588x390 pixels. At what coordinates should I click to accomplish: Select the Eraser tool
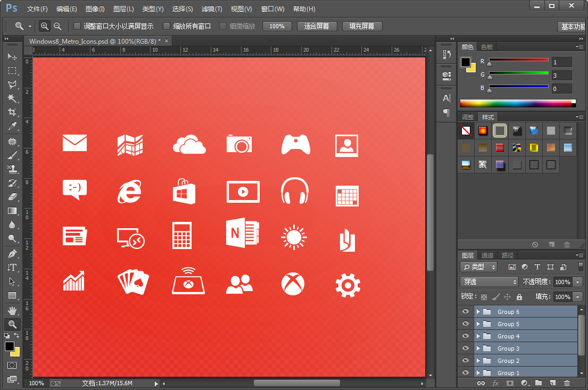12,197
